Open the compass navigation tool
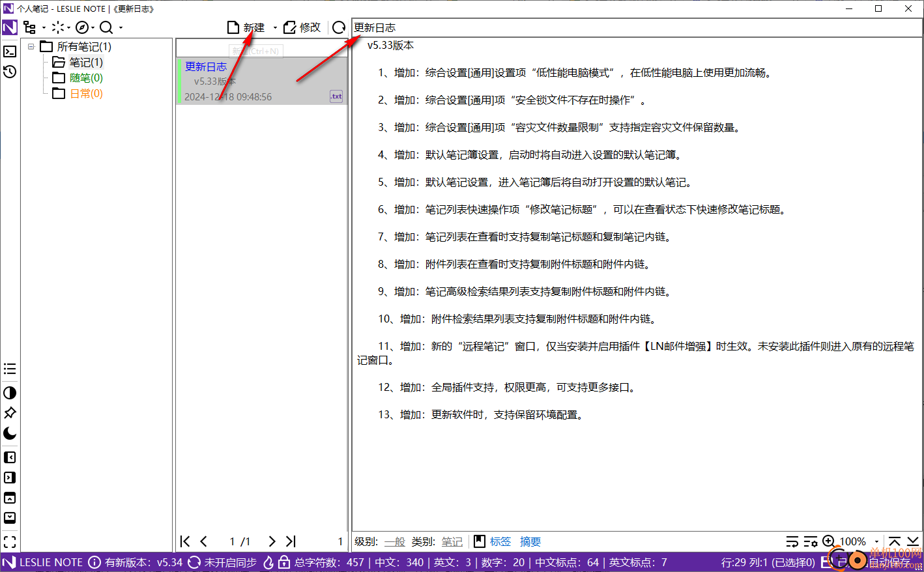The width and height of the screenshot is (924, 572). [x=82, y=27]
